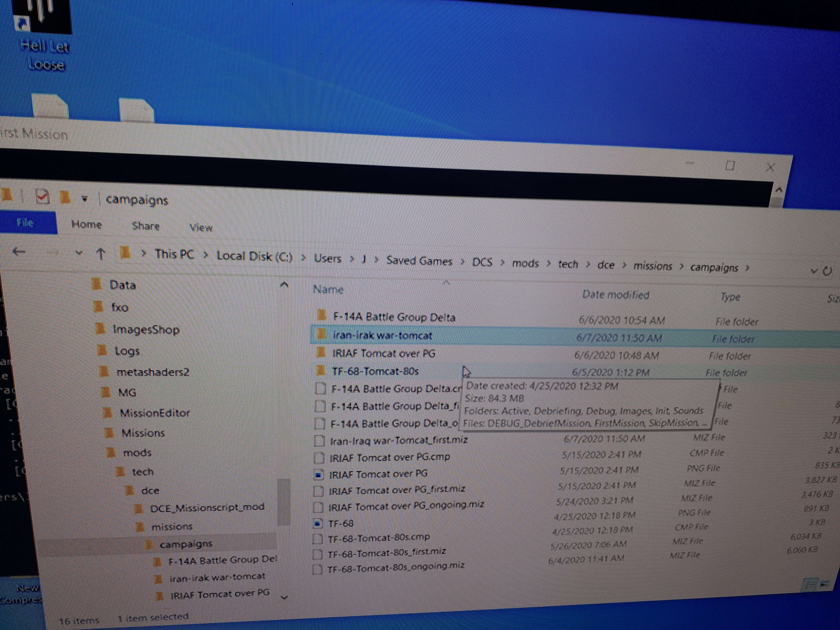Image resolution: width=840 pixels, height=630 pixels.
Task: Select 'IRIAF Tomcat over PG' PNG image icon
Action: (319, 474)
